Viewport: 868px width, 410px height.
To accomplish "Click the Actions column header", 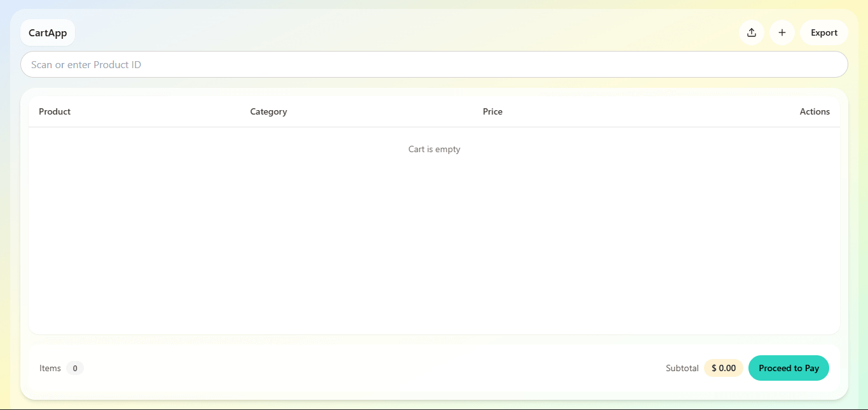I will [814, 111].
